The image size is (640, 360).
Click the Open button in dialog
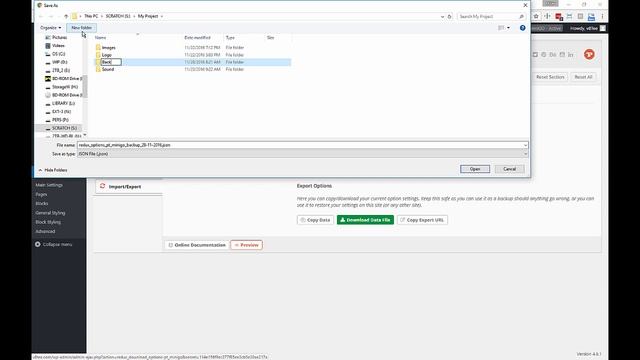tap(475, 169)
